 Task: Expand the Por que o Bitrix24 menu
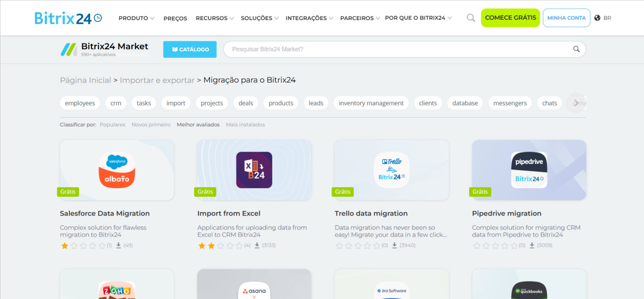(x=418, y=18)
